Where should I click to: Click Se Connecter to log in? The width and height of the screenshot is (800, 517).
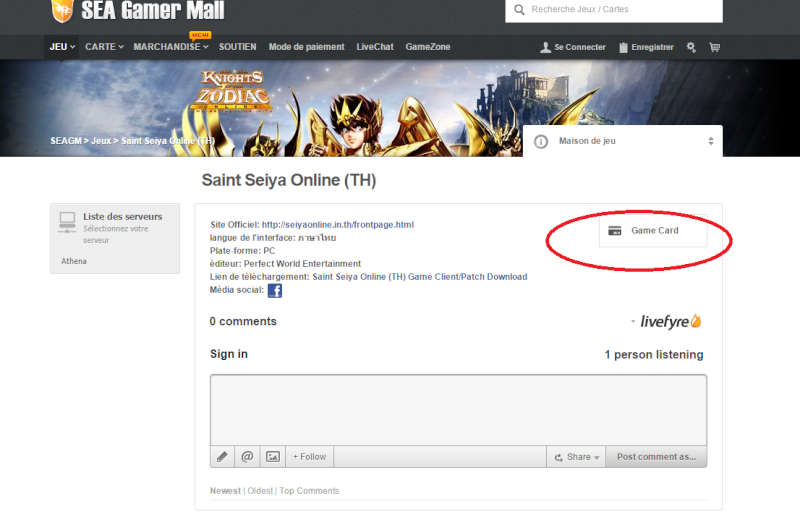coord(580,47)
